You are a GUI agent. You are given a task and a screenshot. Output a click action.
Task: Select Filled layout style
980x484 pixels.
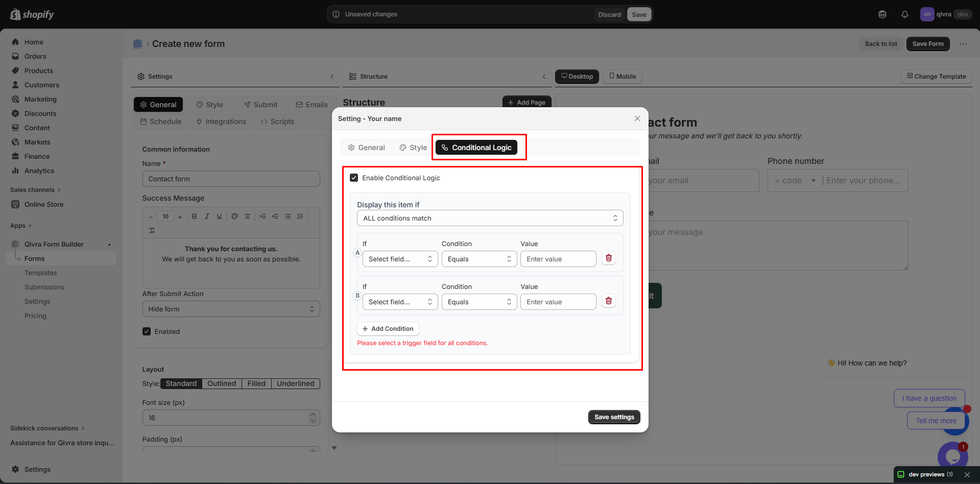point(256,383)
